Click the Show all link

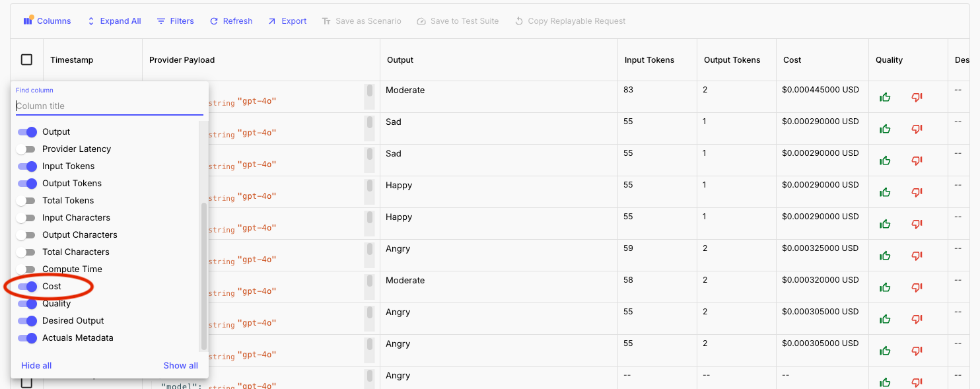[x=181, y=365]
